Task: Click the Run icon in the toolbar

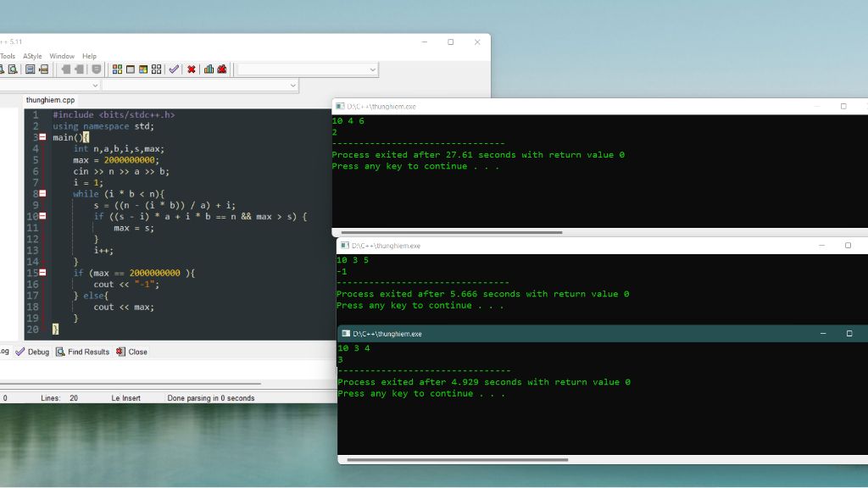Action: [131, 69]
